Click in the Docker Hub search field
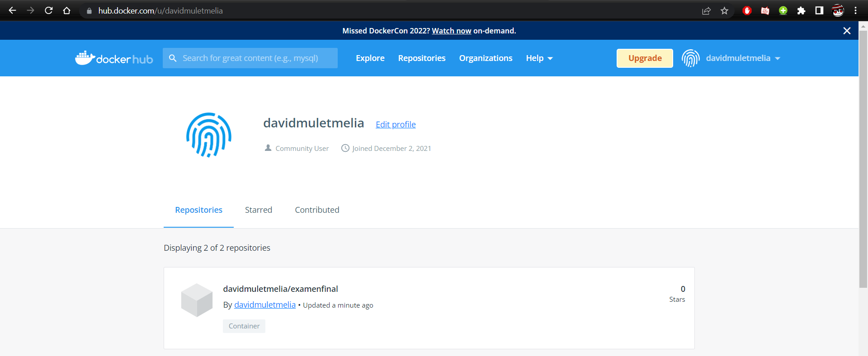Viewport: 868px width, 356px height. pos(250,58)
